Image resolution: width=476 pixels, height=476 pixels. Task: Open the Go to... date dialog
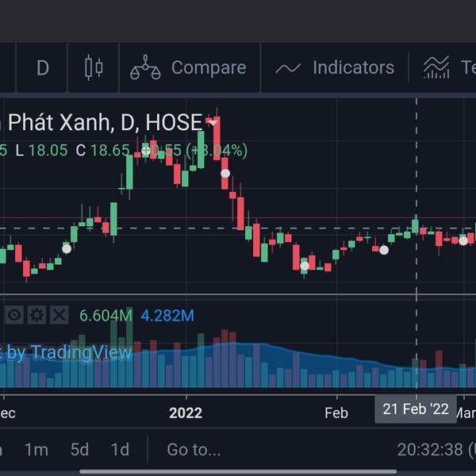(x=194, y=449)
